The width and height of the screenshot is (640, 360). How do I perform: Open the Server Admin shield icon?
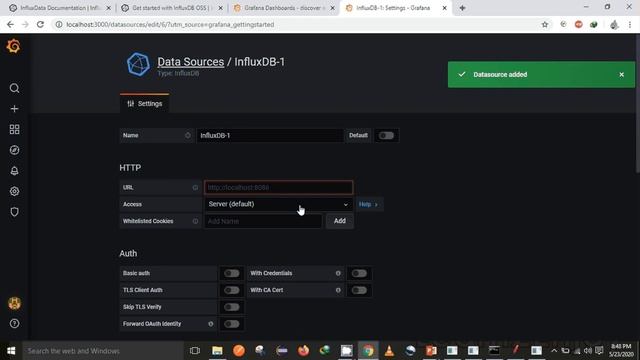(14, 212)
